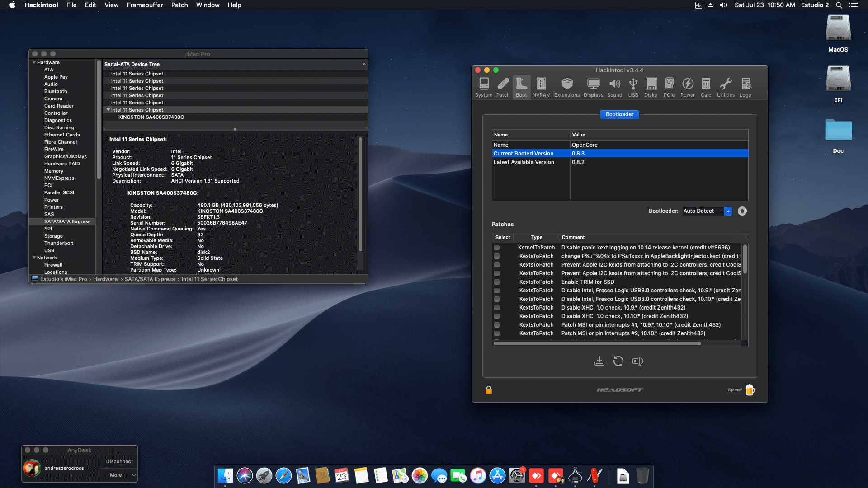The width and height of the screenshot is (868, 488).
Task: Select the KINGSTON SA400S37480G device row
Action: pyautogui.click(x=235, y=117)
